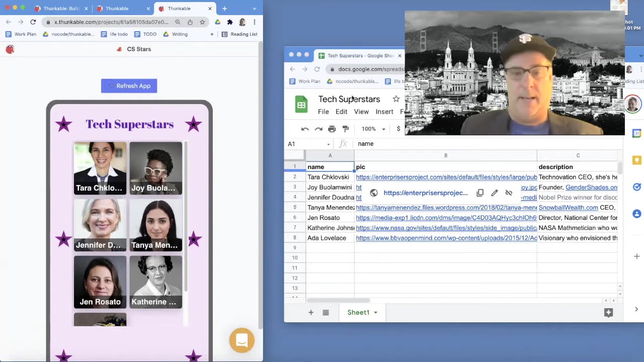Viewport: 644px width, 362px height.
Task: Select the Paint format tool
Action: [x=346, y=129]
